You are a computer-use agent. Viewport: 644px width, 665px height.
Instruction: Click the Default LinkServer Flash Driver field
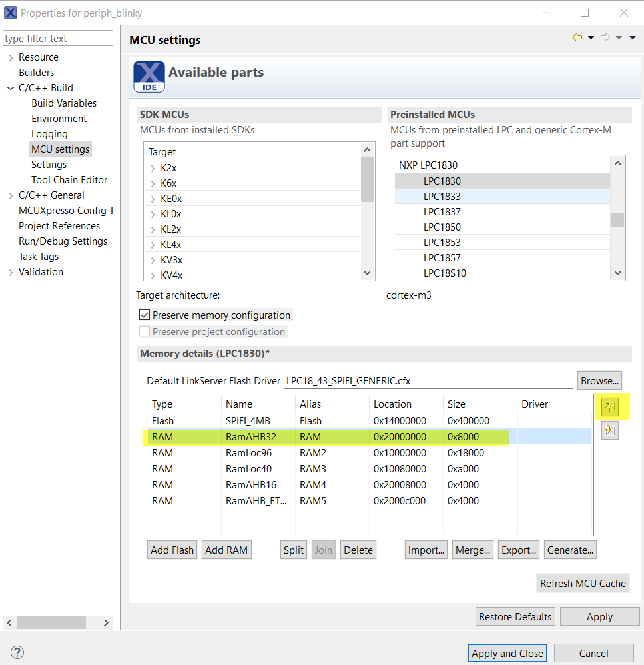pyautogui.click(x=428, y=381)
